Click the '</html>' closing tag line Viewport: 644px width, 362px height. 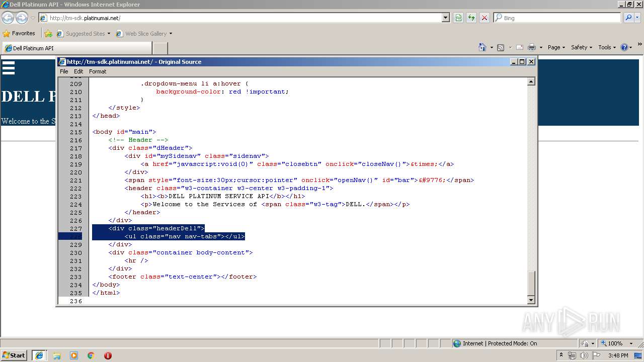click(106, 293)
